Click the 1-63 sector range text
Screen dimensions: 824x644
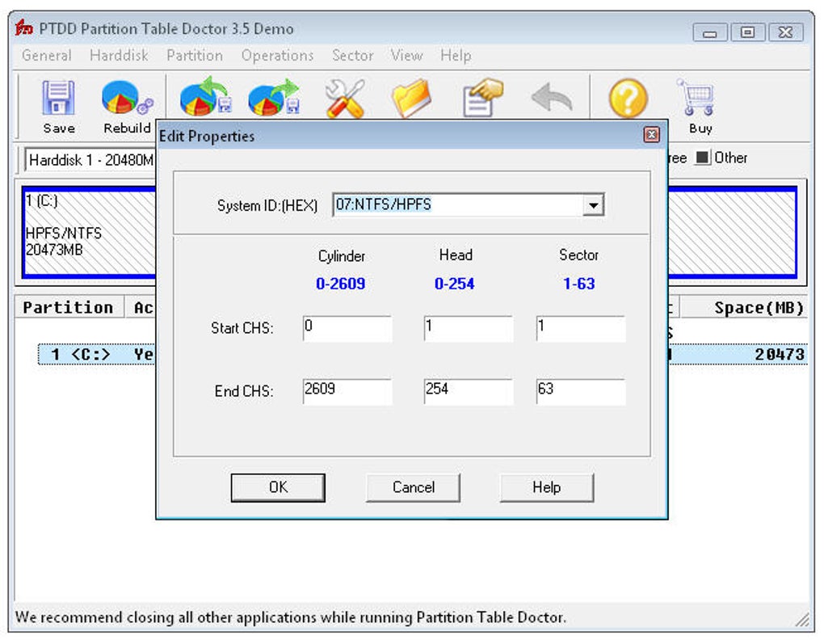point(578,284)
